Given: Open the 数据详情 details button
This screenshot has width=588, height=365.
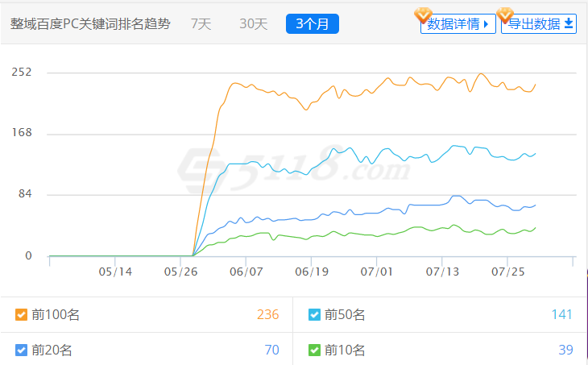Looking at the screenshot, I should pyautogui.click(x=452, y=24).
